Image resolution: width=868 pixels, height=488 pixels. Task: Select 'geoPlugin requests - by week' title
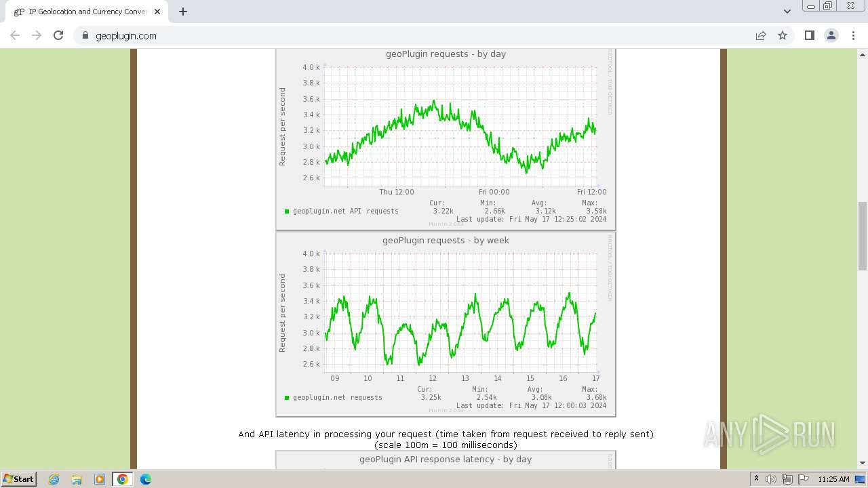[x=446, y=241]
